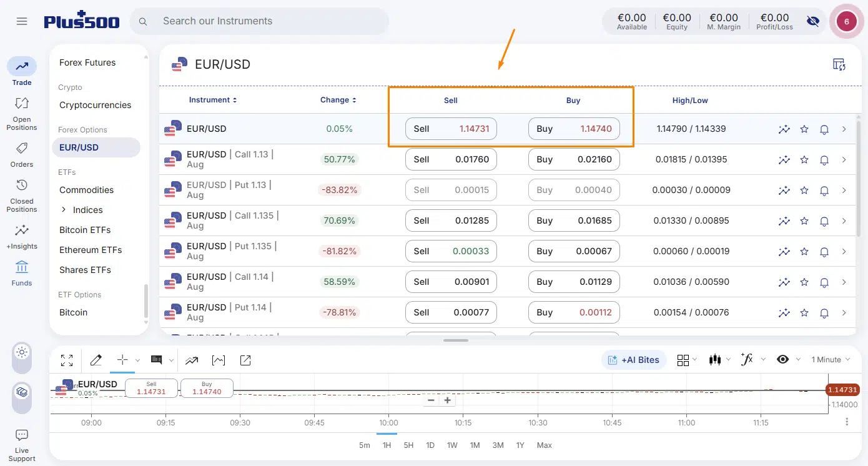Expand details for EUR/USD Put 1.14 Aug

844,313
